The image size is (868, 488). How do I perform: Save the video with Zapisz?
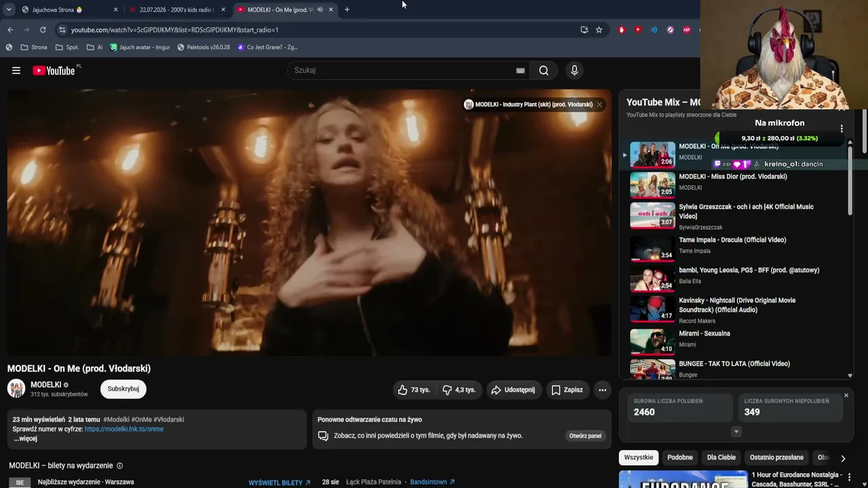pyautogui.click(x=567, y=390)
